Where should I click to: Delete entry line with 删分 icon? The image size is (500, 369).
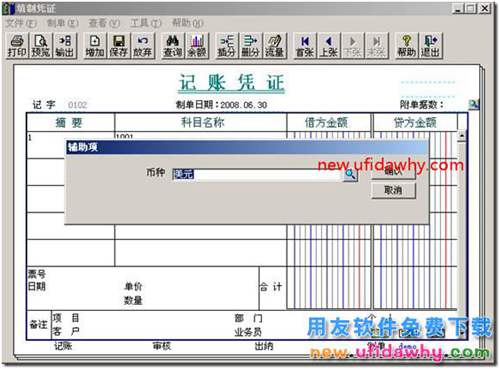pyautogui.click(x=250, y=46)
